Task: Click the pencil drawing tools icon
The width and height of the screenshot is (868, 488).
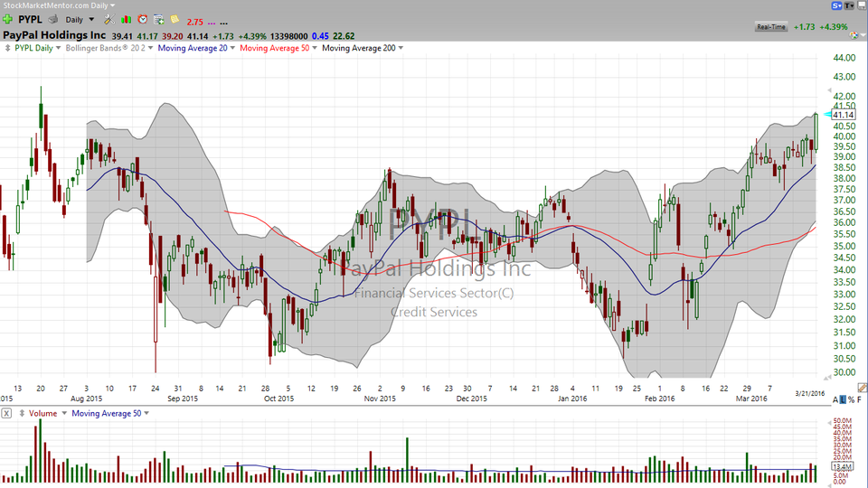Action: pos(862,388)
